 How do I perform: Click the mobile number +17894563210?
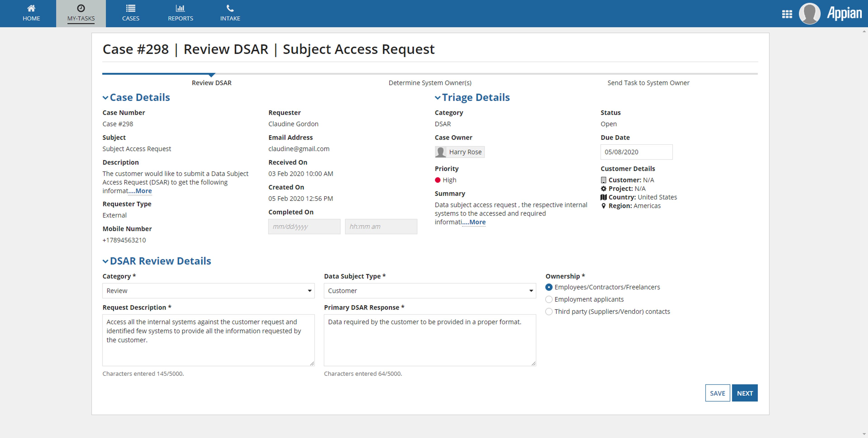click(124, 240)
